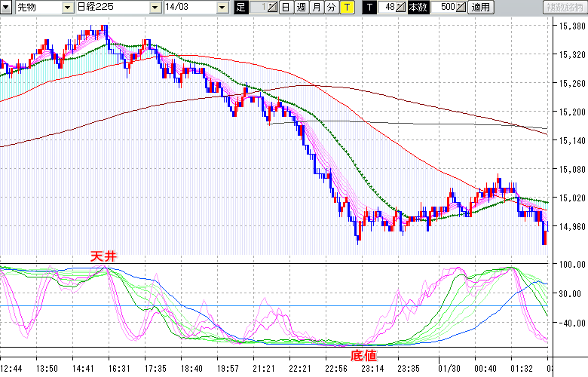
Task: Click the spin arrows beside the 足 value
Action: pos(274,8)
